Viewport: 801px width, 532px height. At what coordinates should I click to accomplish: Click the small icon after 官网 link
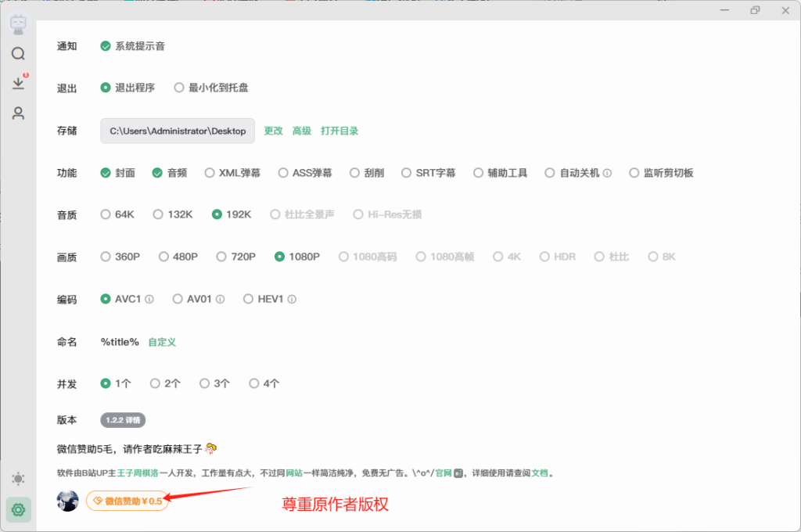458,473
